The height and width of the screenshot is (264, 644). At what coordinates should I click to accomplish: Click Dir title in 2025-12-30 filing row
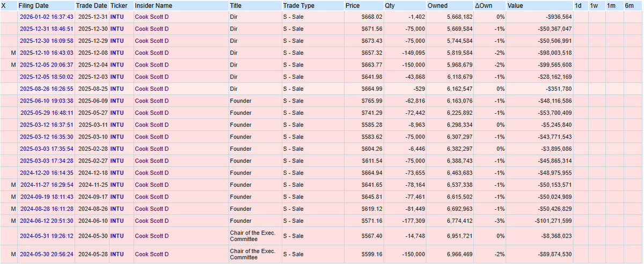point(233,41)
